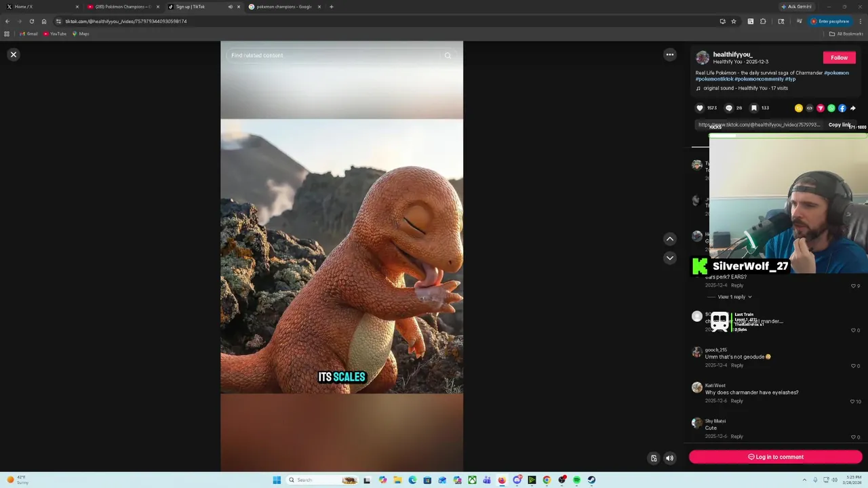Viewport: 868px width, 488px height.
Task: Open healthifyyou_ profile avatar
Action: pos(703,58)
